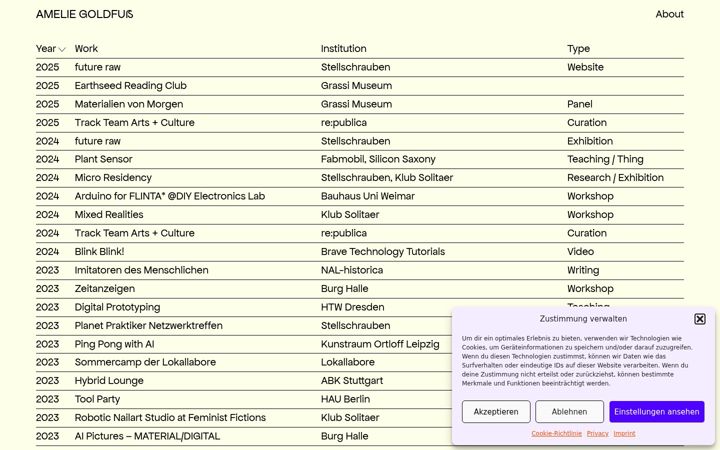The height and width of the screenshot is (450, 720).
Task: Open AI Pictures – MATERIAL/DIGITAL entry
Action: click(147, 436)
